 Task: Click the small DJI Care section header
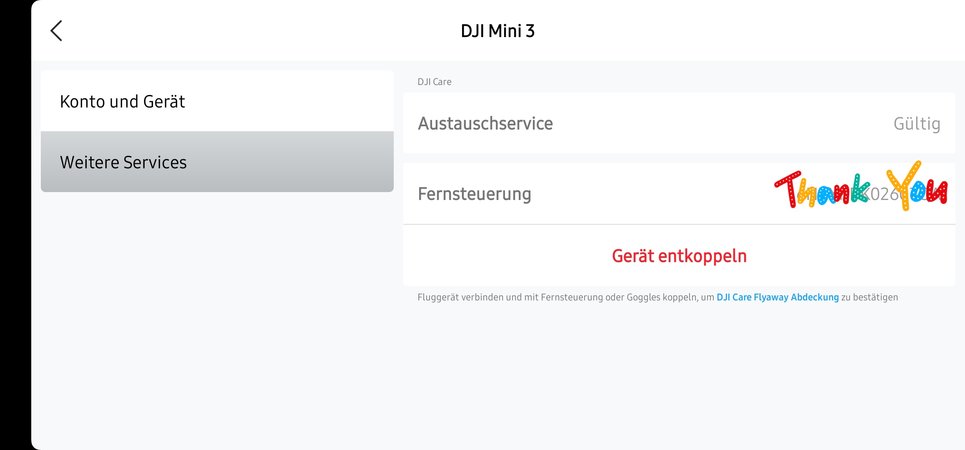[x=434, y=82]
